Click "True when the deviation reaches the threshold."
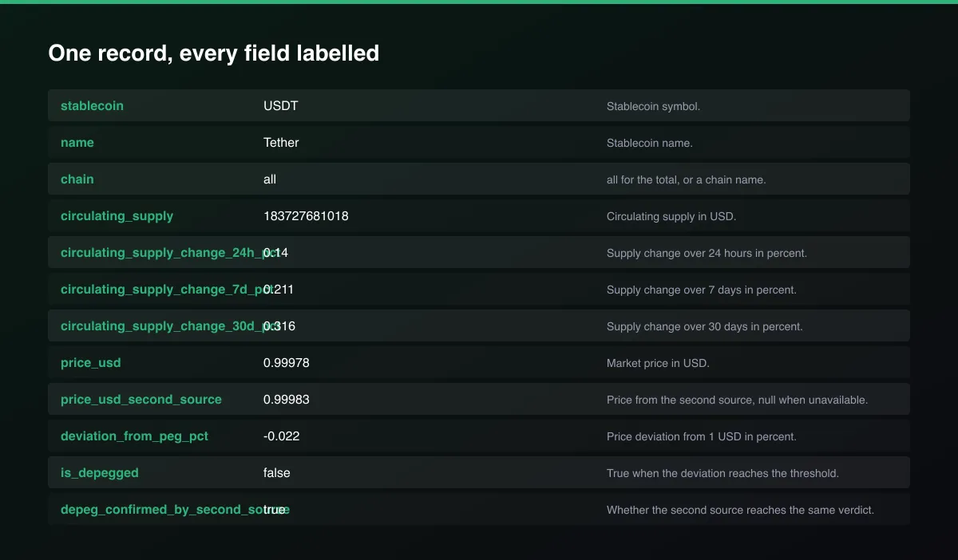This screenshot has height=560, width=958. [722, 473]
